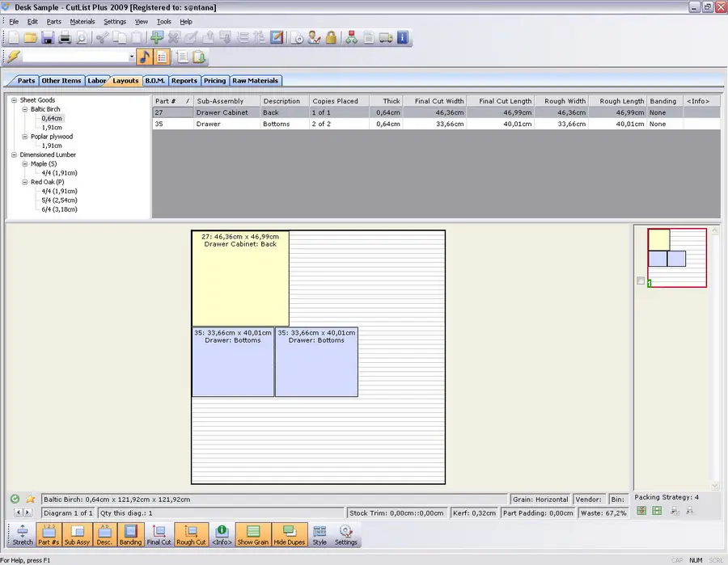Open the Tools menu
Image resolution: width=728 pixels, height=565 pixels.
(163, 21)
